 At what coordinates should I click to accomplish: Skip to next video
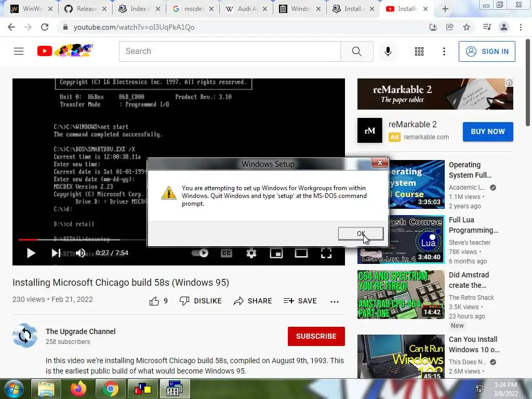click(56, 253)
